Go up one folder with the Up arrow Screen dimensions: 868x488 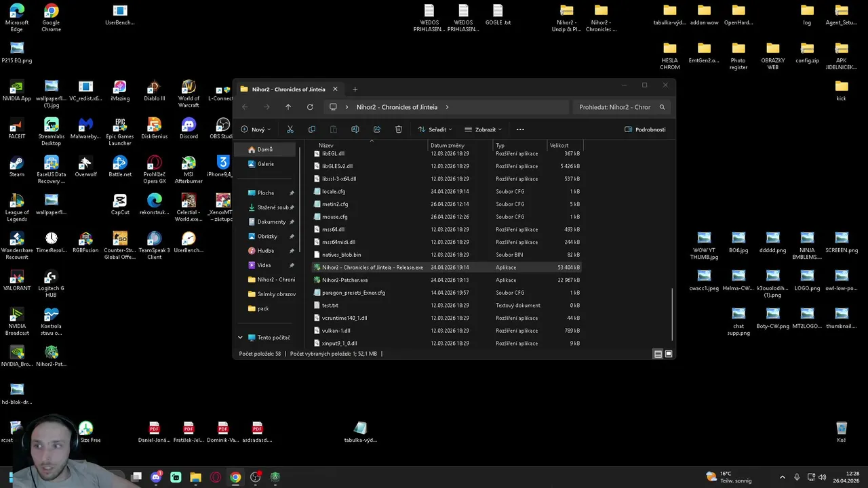coord(288,107)
